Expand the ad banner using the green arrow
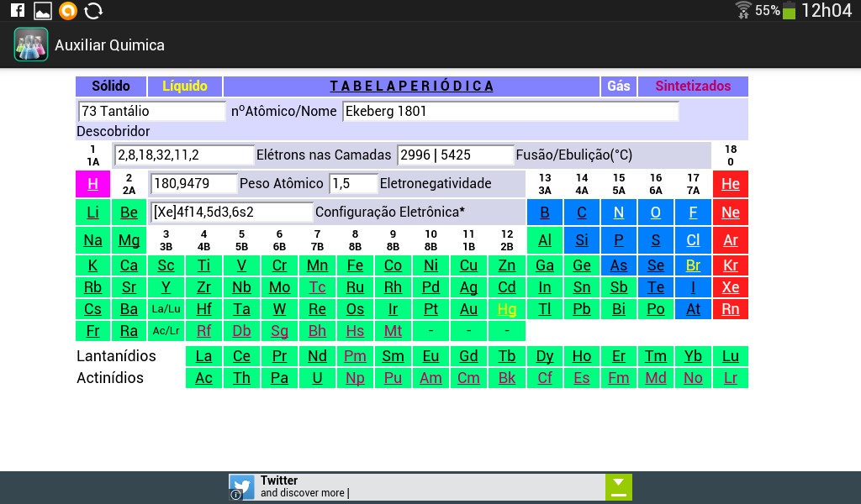 [619, 486]
